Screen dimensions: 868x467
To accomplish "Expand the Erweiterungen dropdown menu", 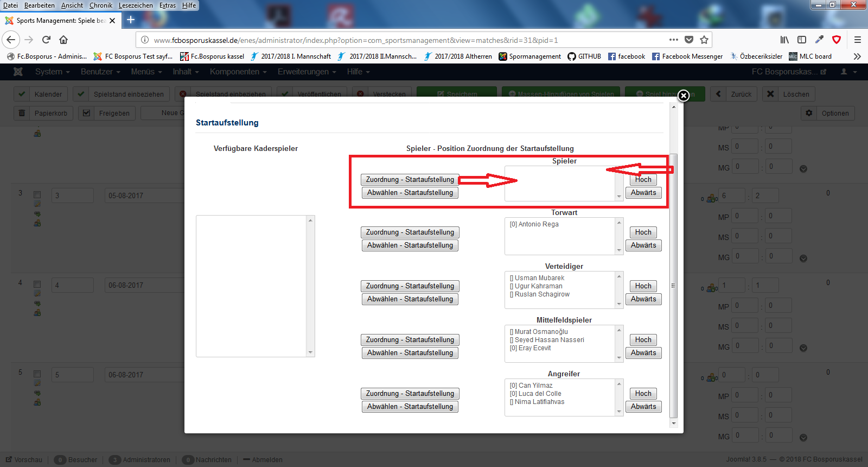I will pos(307,72).
